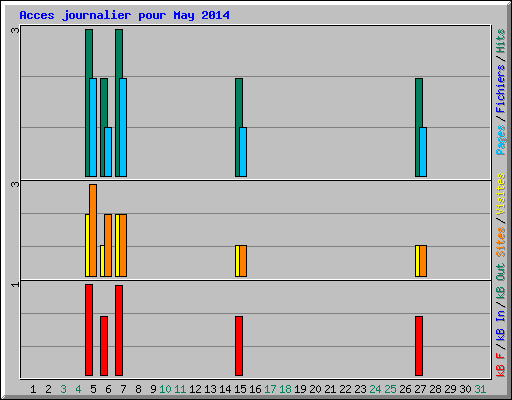This screenshot has height=400, width=512.
Task: Click the green day '10' x-axis label
Action: tap(165, 389)
